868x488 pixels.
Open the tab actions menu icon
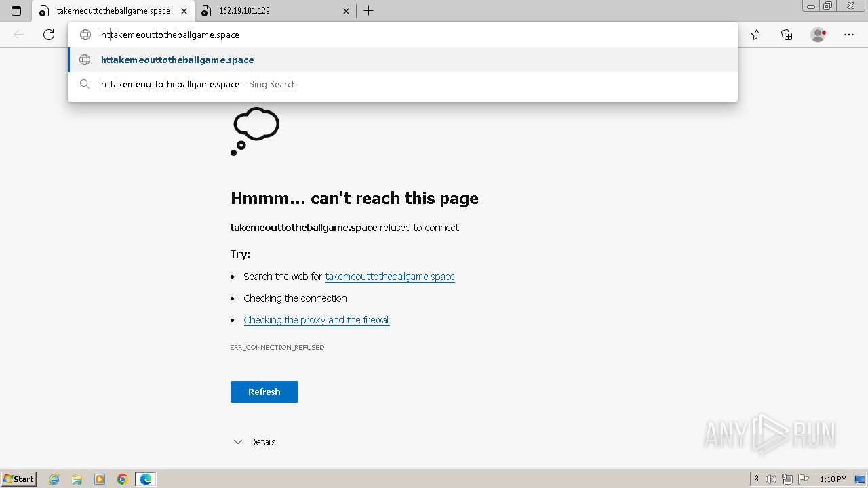pos(16,11)
